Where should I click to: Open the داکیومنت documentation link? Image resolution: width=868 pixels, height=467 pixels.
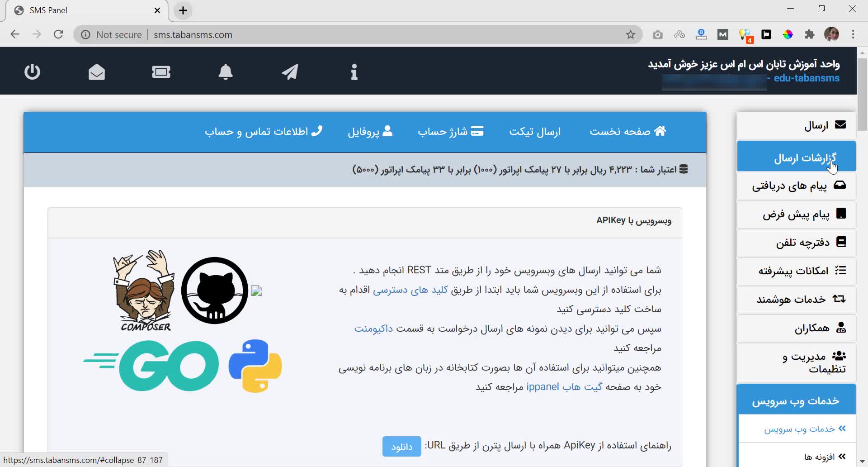[x=373, y=329]
